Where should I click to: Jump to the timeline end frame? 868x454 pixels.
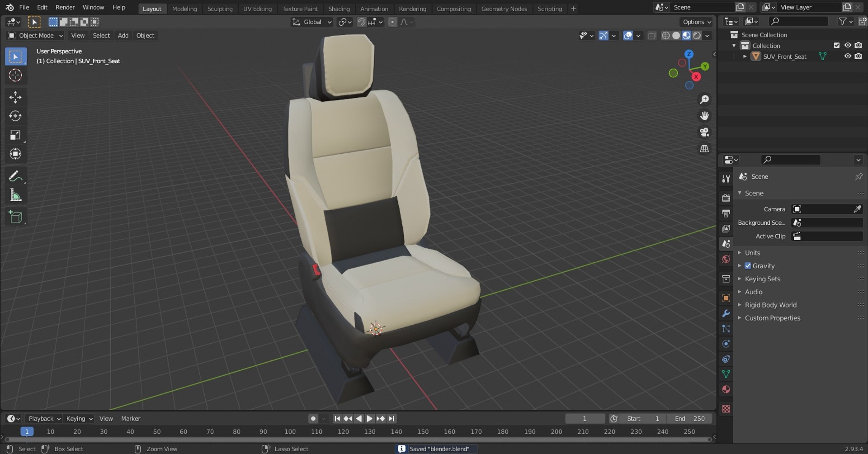(392, 419)
